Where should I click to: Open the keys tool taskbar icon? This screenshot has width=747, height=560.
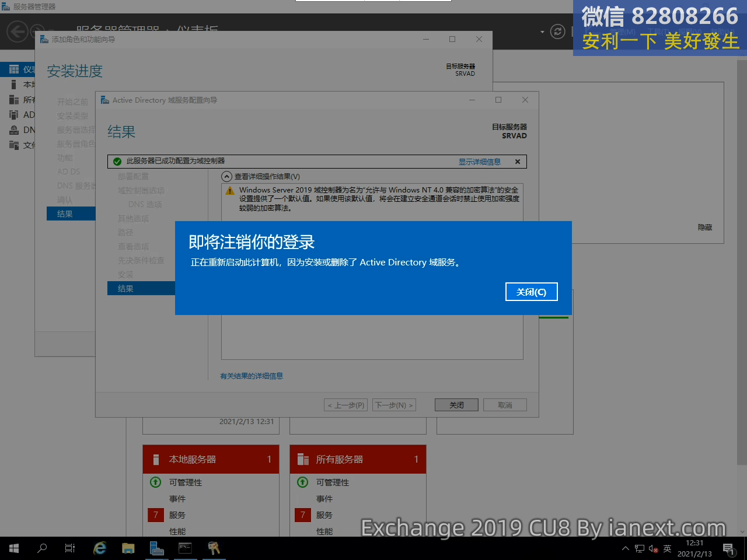[214, 548]
